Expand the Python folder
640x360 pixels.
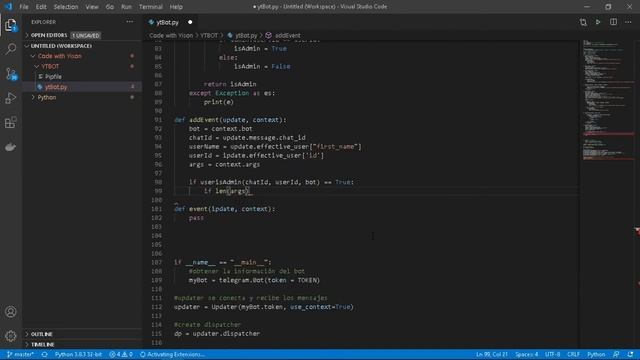tap(47, 97)
